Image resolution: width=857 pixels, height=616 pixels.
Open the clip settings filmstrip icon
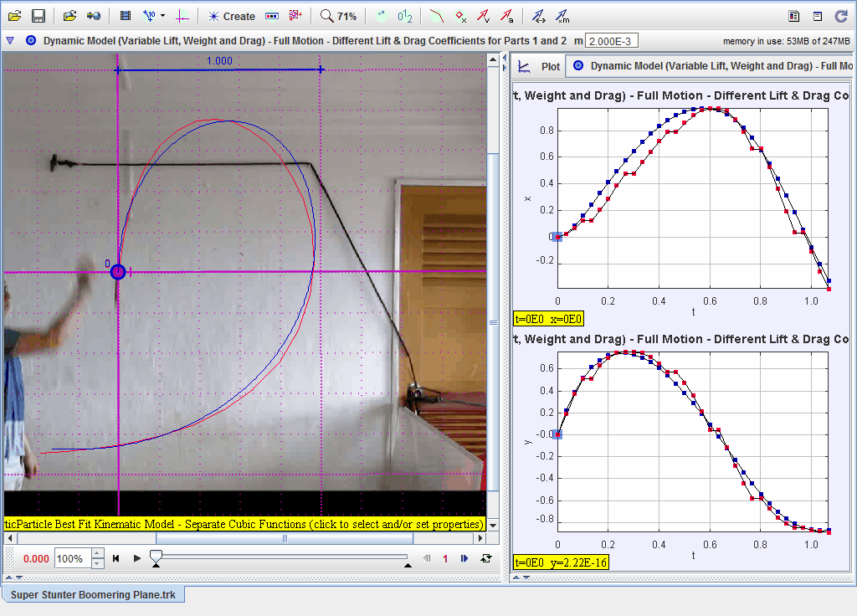coord(126,16)
